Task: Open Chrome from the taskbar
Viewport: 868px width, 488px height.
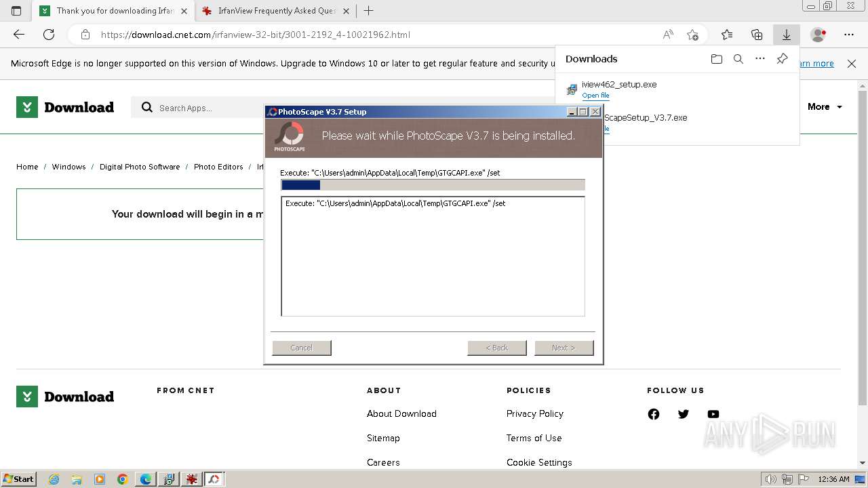Action: click(123, 479)
